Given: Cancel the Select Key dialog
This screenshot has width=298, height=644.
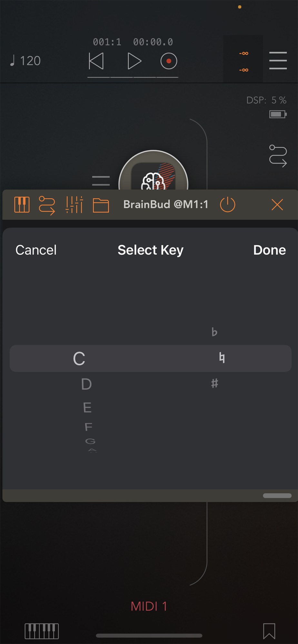Looking at the screenshot, I should (x=36, y=250).
